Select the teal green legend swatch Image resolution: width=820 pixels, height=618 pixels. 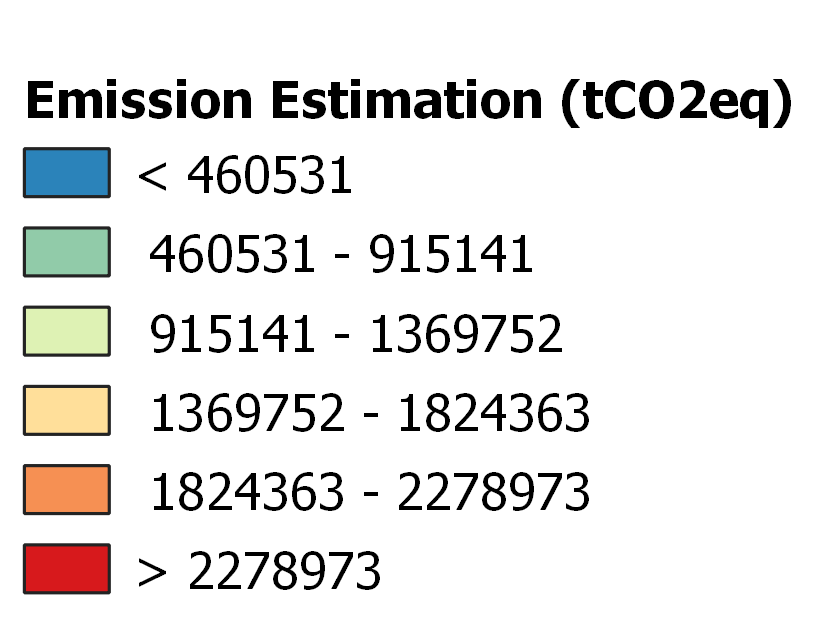(66, 252)
